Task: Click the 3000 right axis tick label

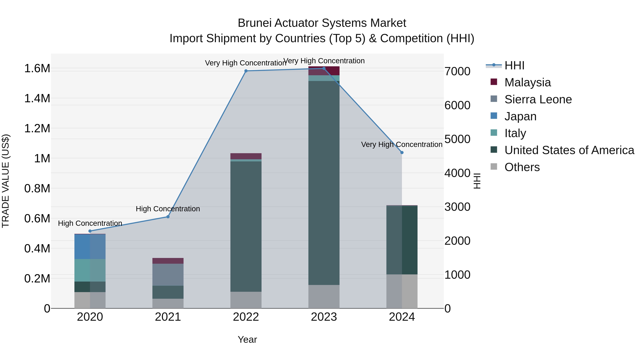Action: point(457,207)
